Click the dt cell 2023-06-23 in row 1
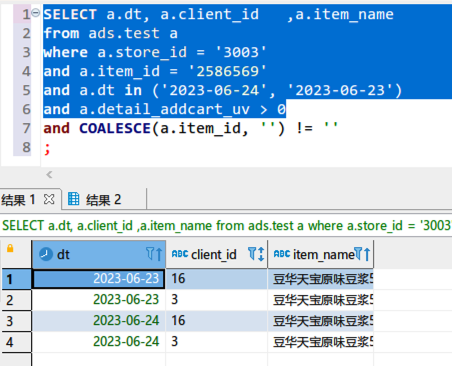 [x=99, y=279]
